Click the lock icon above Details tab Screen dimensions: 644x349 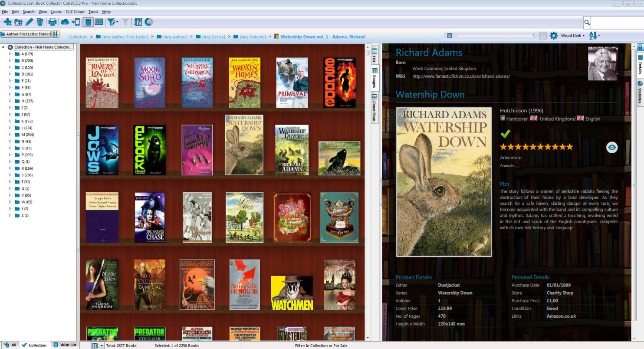(640, 47)
